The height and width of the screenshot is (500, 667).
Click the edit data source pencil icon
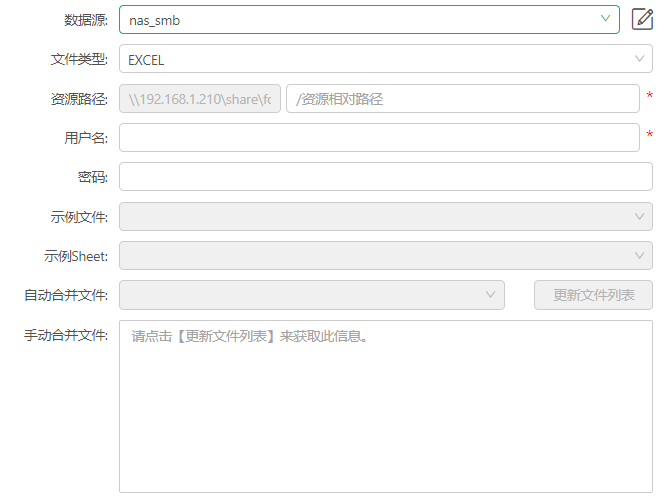[x=642, y=19]
